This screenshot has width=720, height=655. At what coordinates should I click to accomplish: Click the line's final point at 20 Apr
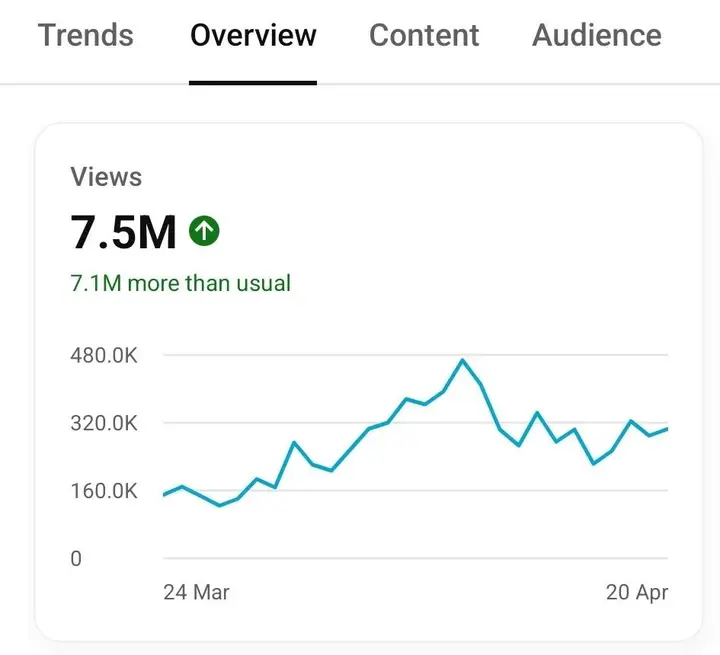click(666, 429)
